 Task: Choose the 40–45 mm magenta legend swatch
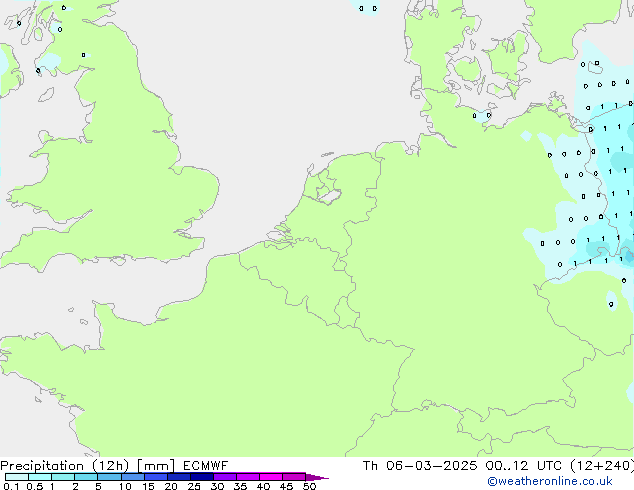pos(271,477)
